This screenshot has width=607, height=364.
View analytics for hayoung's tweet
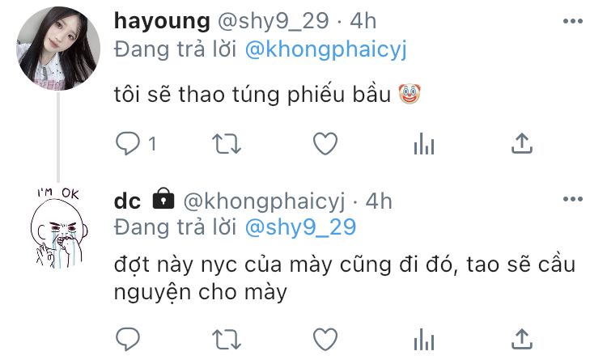424,144
